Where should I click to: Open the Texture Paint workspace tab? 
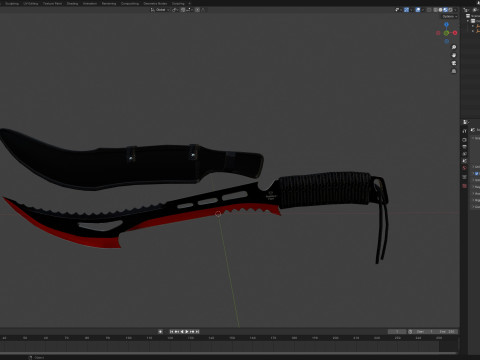[52, 3]
